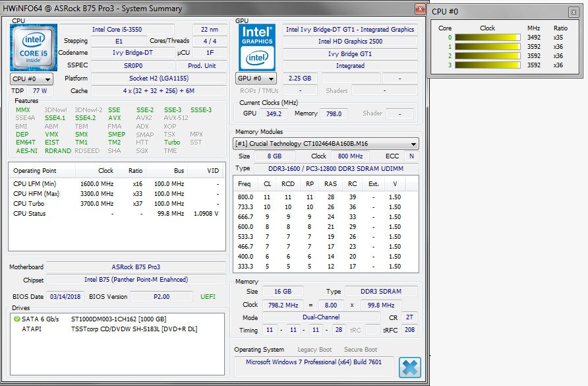Click the ASRock B75 Pro3 motherboard field
The height and width of the screenshot is (386, 588).
pos(136,267)
